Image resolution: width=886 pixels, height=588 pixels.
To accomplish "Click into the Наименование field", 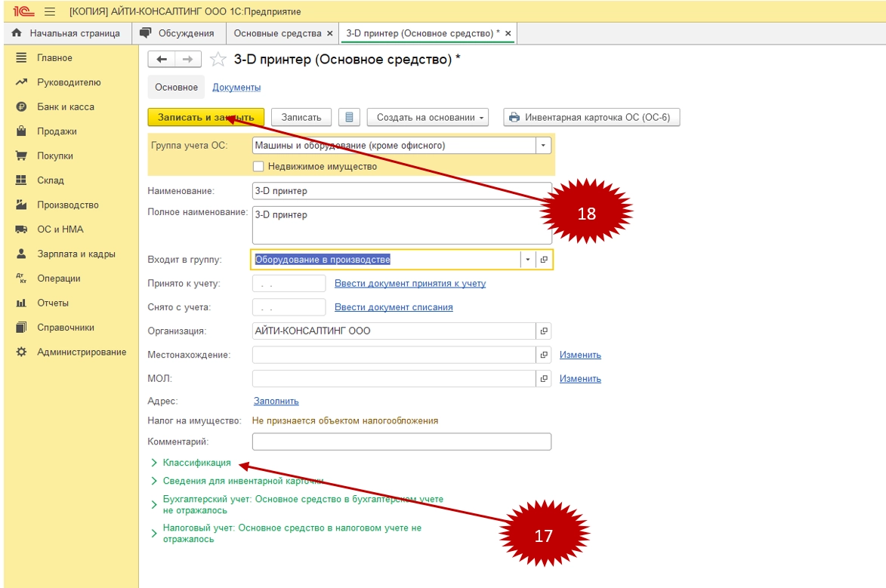I will pyautogui.click(x=402, y=191).
